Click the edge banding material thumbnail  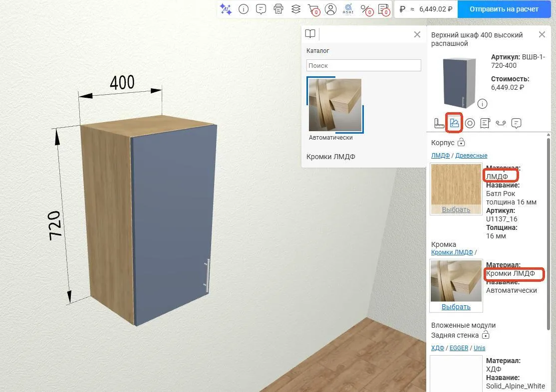click(x=456, y=281)
